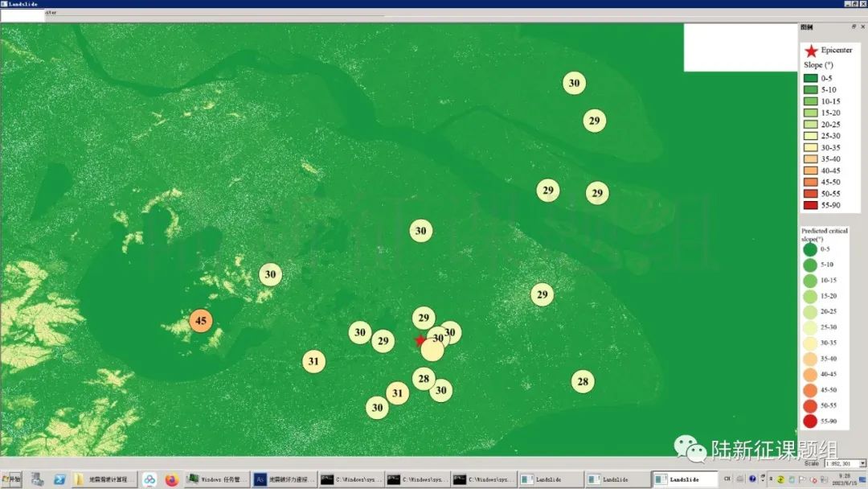
Task: Open the 地震滑坡计算程 folder taskbar button
Action: coord(104,479)
